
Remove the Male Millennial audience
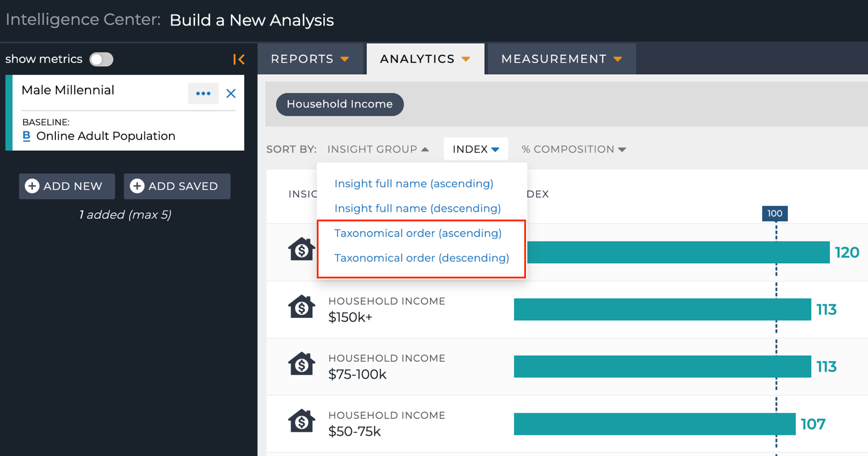tap(231, 94)
